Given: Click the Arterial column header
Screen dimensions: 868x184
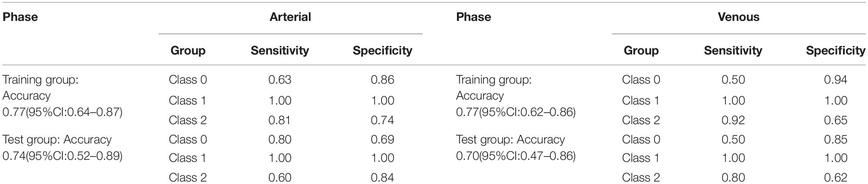Looking at the screenshot, I should coord(290,17).
